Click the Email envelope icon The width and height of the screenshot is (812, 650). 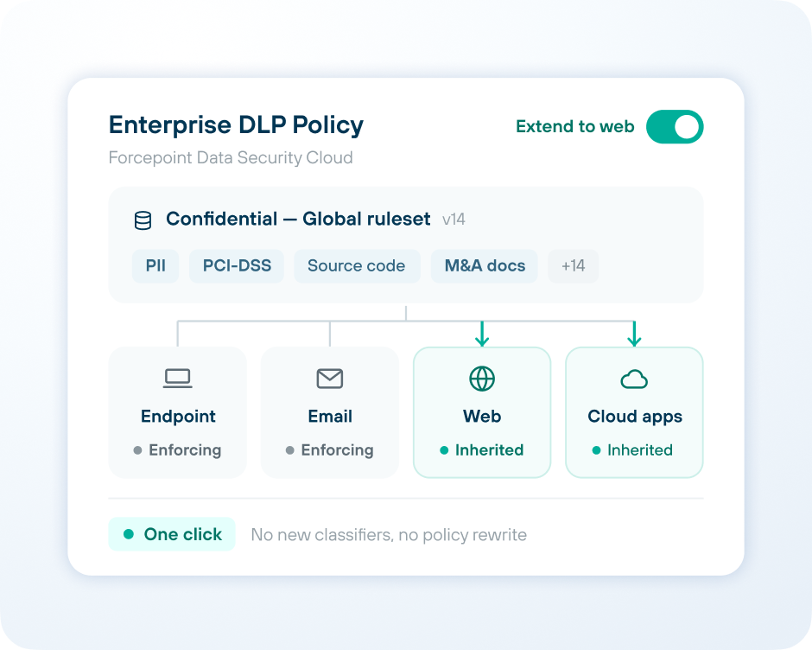(x=330, y=379)
